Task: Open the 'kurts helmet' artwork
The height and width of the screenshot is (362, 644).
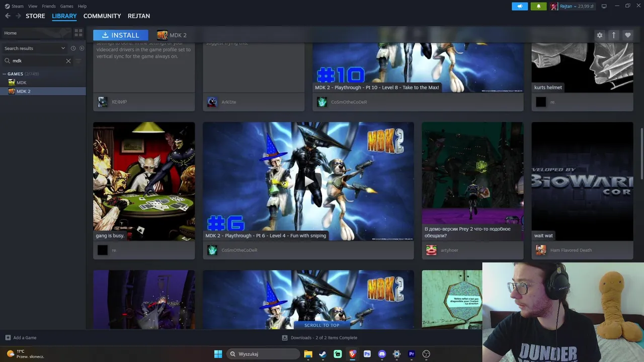Action: point(583,68)
